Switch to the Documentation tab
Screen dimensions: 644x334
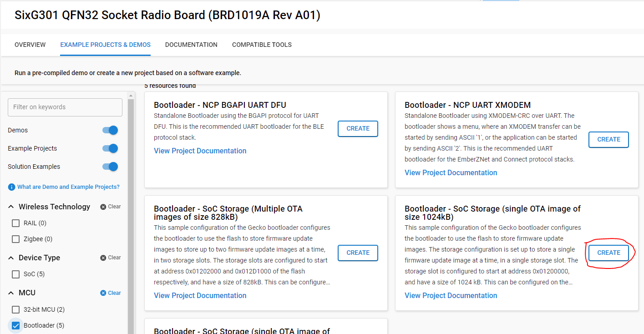(191, 45)
